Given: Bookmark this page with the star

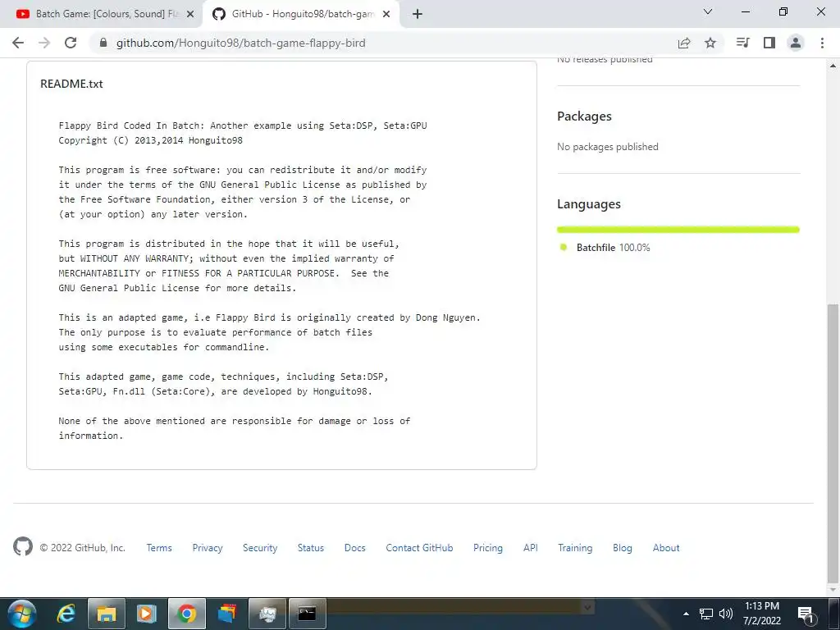Looking at the screenshot, I should pos(710,43).
